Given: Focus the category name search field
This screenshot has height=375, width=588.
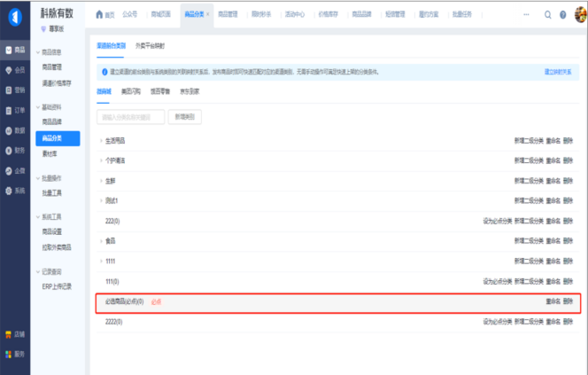Looking at the screenshot, I should click(x=130, y=117).
